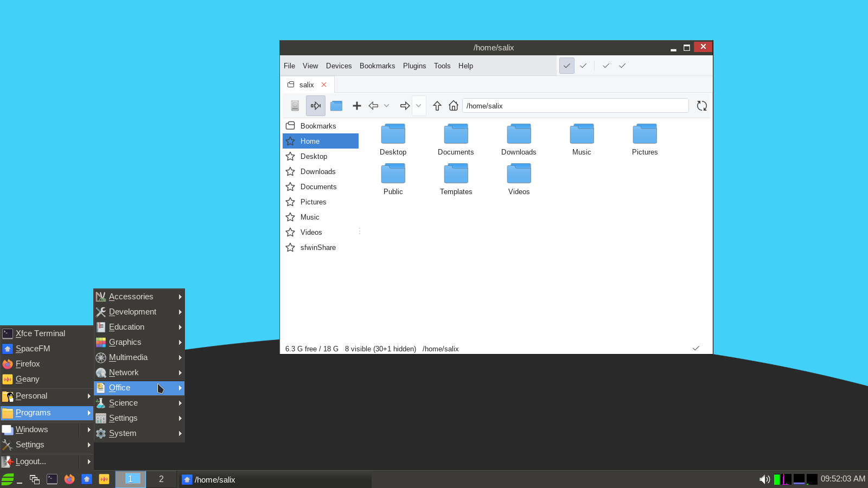Click the window list icon on taskbar
Screen dimensions: 868x488
(x=35, y=479)
